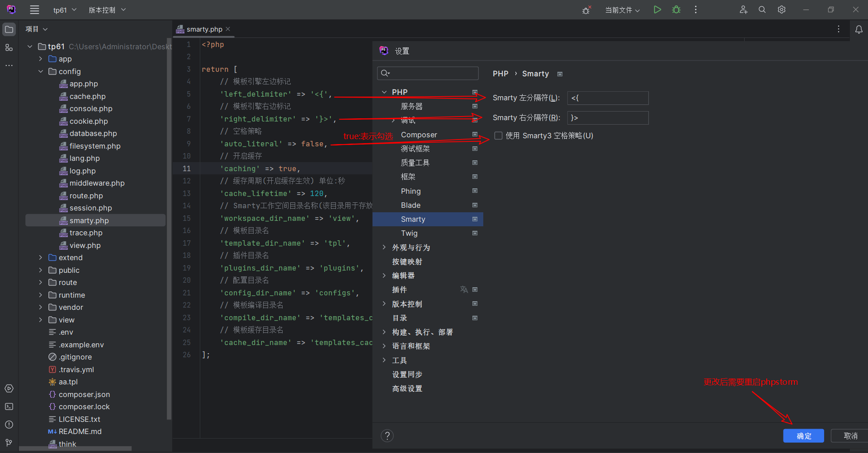Click the help question mark button
Screen dimensions: 868x453
tap(387, 435)
